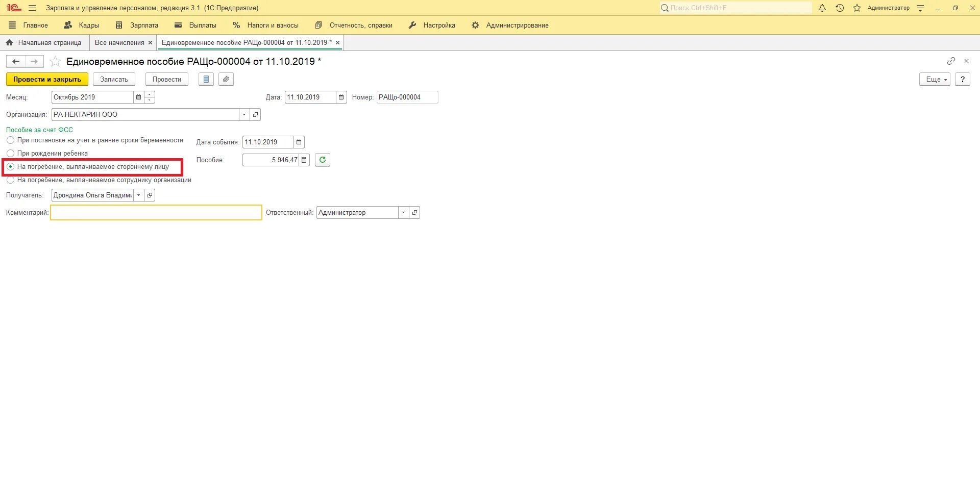This screenshot has height=502, width=980.
Task: Close the Все начисления tab
Action: pyautogui.click(x=150, y=43)
